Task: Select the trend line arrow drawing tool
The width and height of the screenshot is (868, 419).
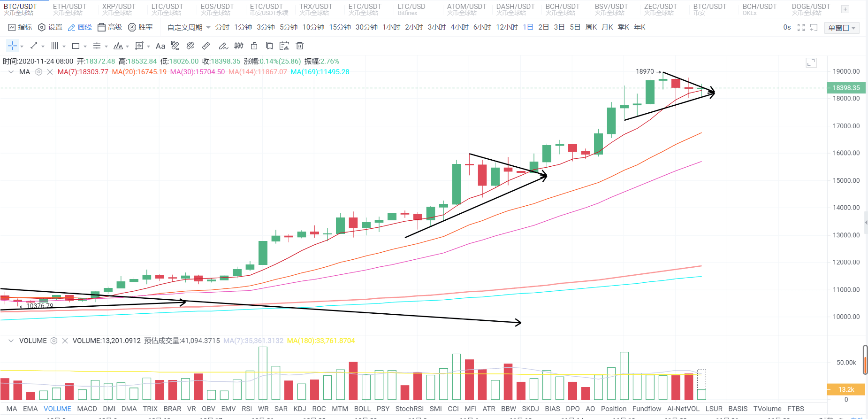Action: tap(34, 46)
